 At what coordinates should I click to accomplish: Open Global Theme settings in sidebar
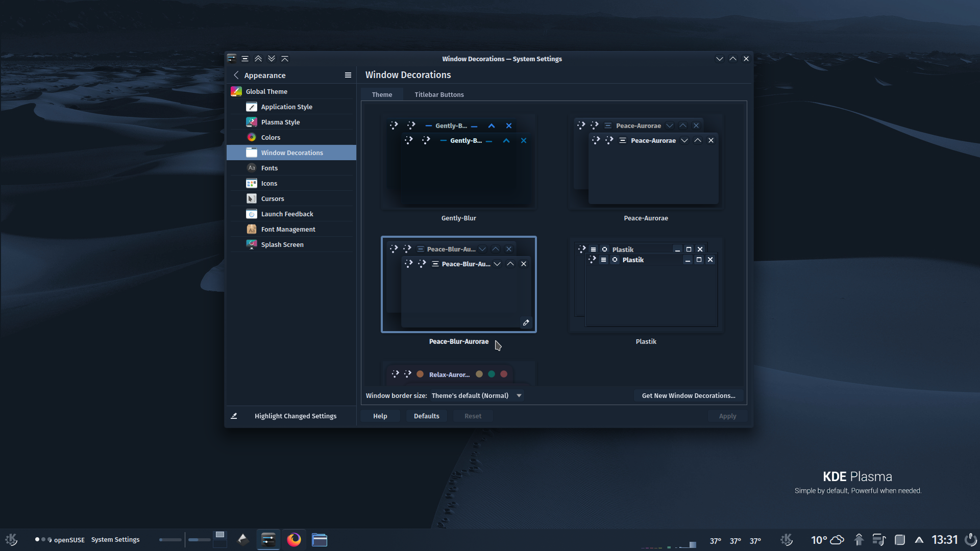click(x=291, y=91)
